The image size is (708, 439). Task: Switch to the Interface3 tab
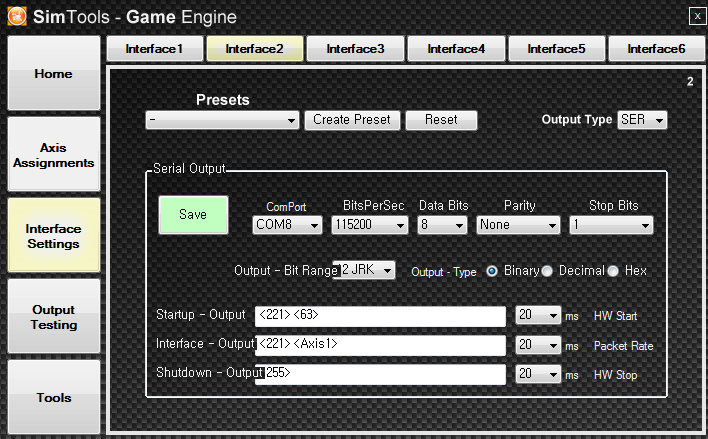[x=355, y=49]
